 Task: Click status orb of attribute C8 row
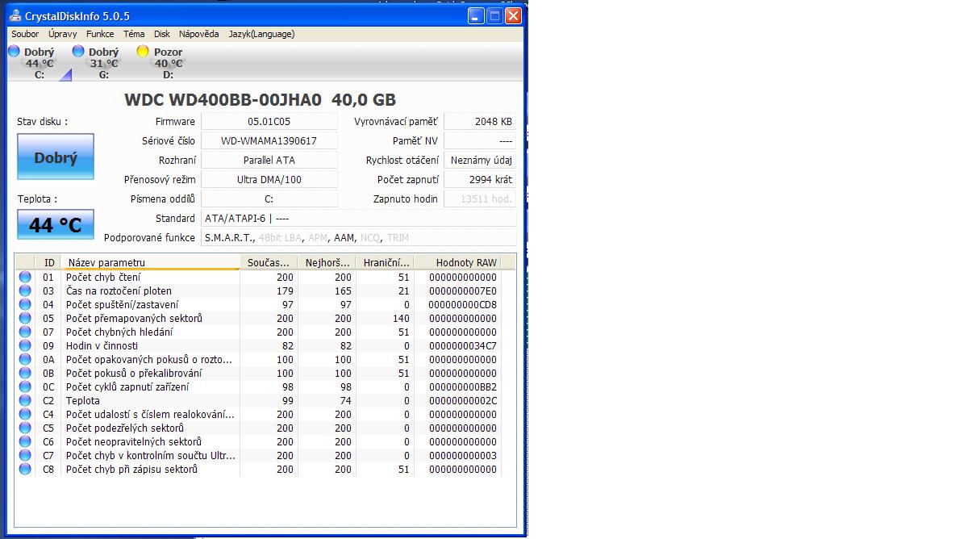pyautogui.click(x=25, y=469)
